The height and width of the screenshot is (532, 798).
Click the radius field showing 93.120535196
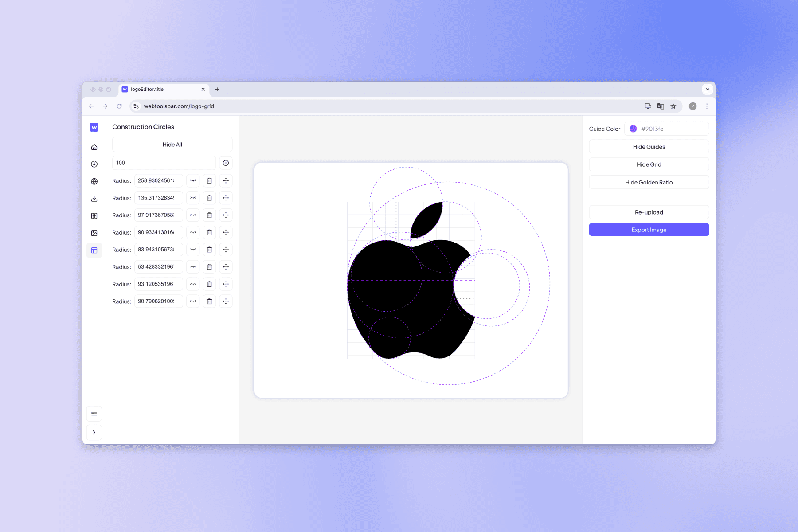(x=159, y=284)
